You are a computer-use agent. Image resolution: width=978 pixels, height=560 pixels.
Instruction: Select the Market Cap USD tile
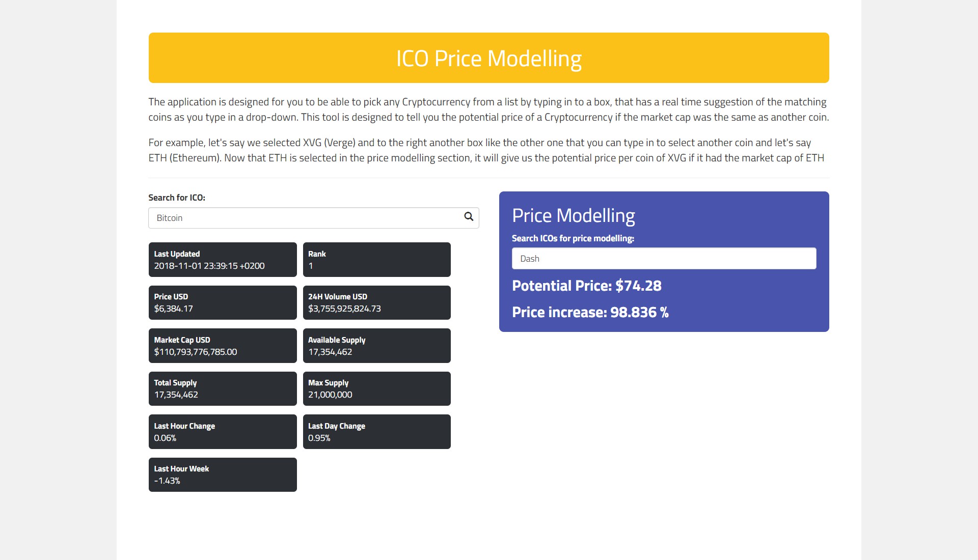pyautogui.click(x=223, y=345)
